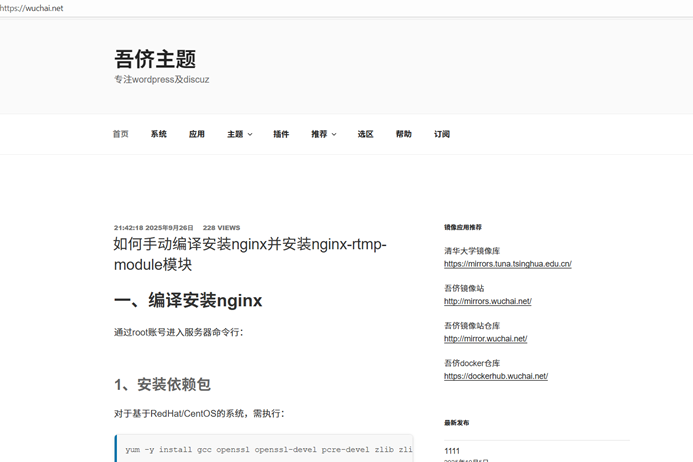
Task: Click the 选区 menu item
Action: tap(366, 134)
